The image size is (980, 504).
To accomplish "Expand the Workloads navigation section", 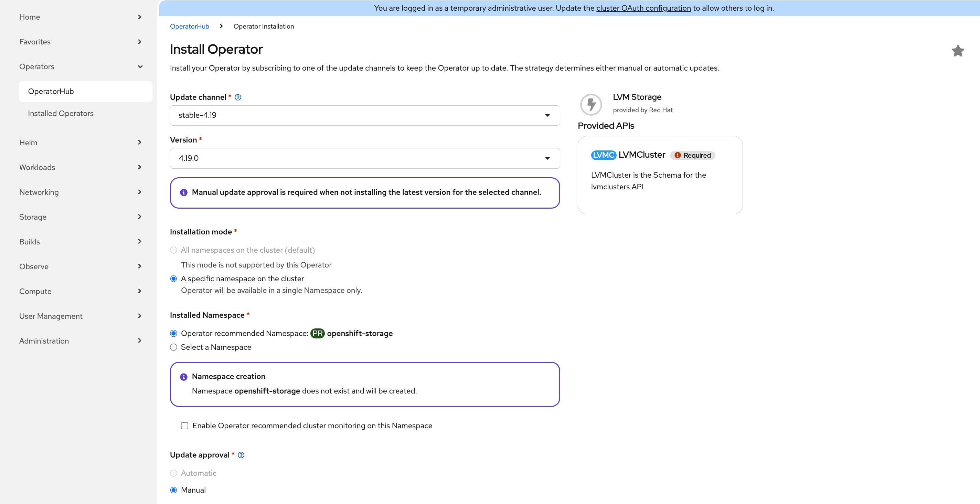I will click(81, 167).
